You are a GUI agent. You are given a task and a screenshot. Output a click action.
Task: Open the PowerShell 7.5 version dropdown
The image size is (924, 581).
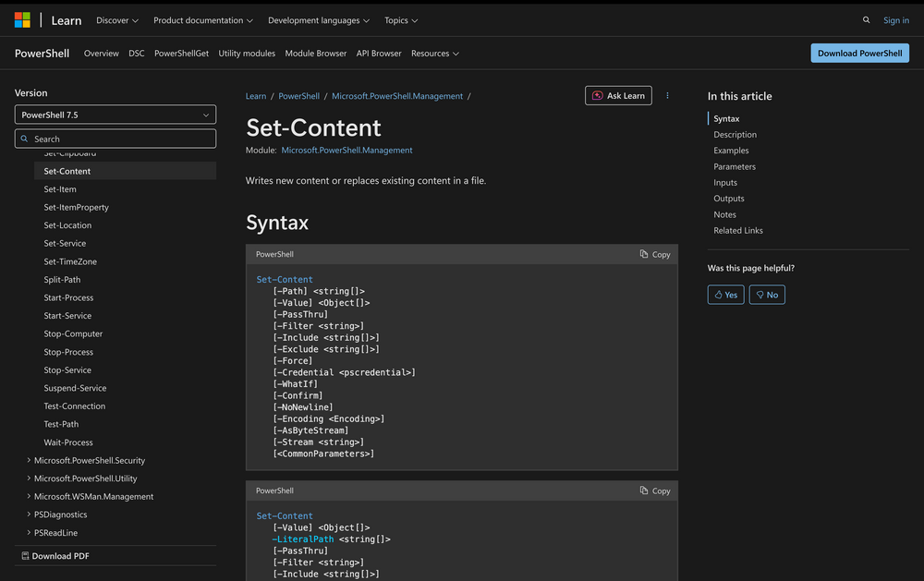115,115
